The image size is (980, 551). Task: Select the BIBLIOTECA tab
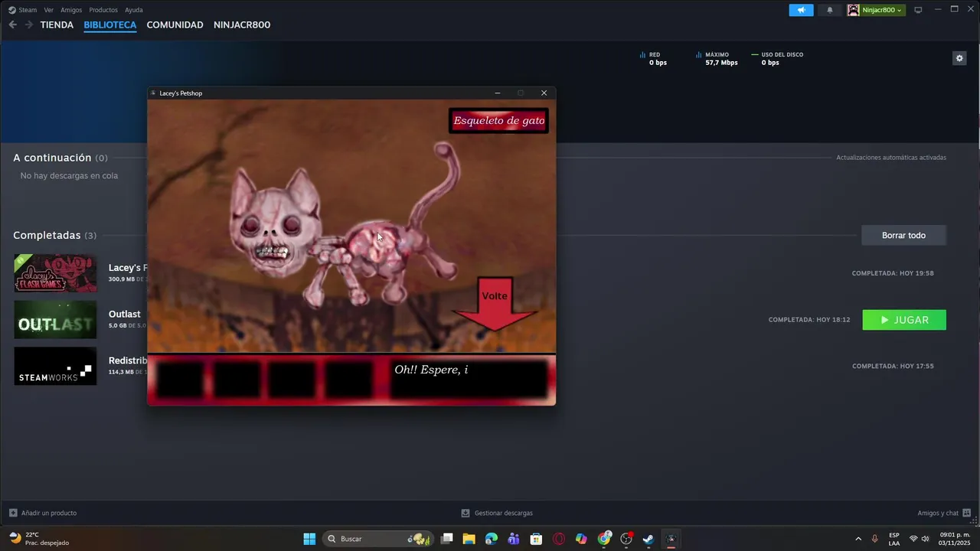tap(110, 24)
